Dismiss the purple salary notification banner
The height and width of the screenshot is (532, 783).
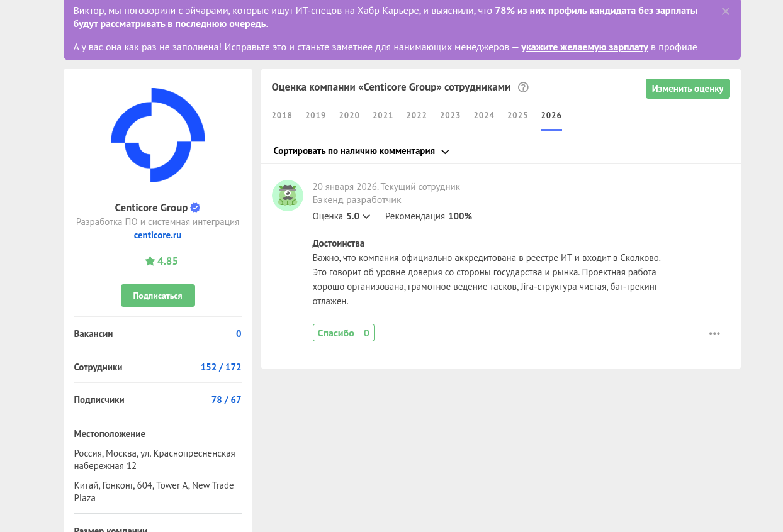pyautogui.click(x=726, y=11)
